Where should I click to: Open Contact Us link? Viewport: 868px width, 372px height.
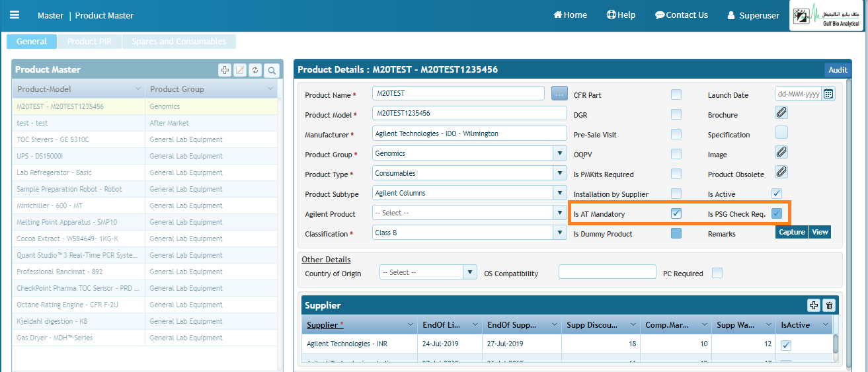point(682,15)
